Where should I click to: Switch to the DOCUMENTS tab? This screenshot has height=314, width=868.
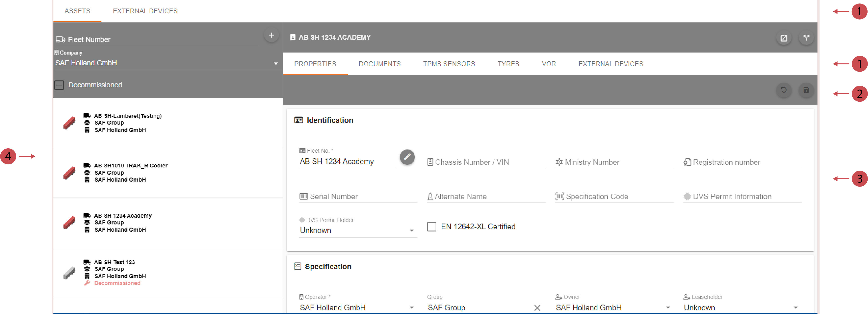(x=380, y=64)
